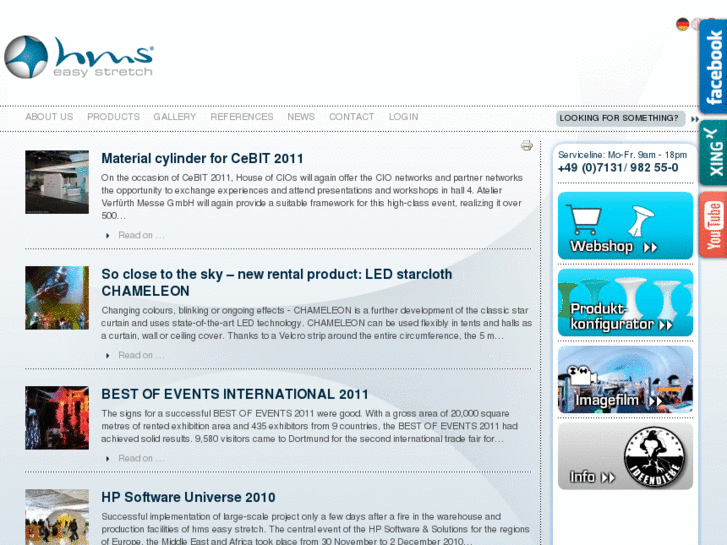Switch language with the German flag icon
The width and height of the screenshot is (727, 545).
tap(682, 24)
